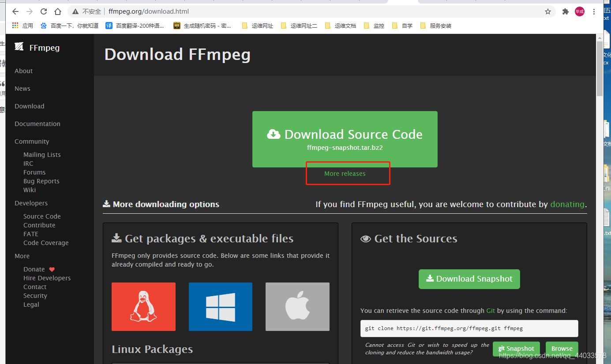
Task: Open Wiki sidebar link
Action: 30,190
